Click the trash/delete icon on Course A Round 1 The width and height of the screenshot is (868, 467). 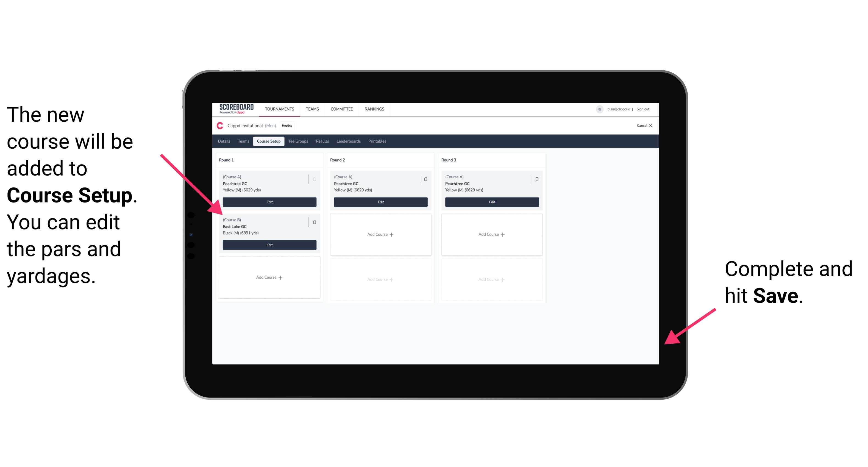tap(315, 178)
